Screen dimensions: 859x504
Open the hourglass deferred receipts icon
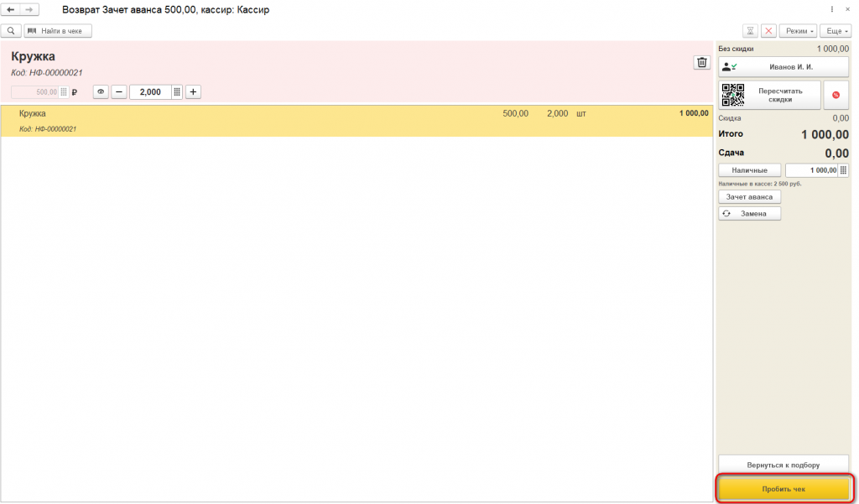coord(750,31)
